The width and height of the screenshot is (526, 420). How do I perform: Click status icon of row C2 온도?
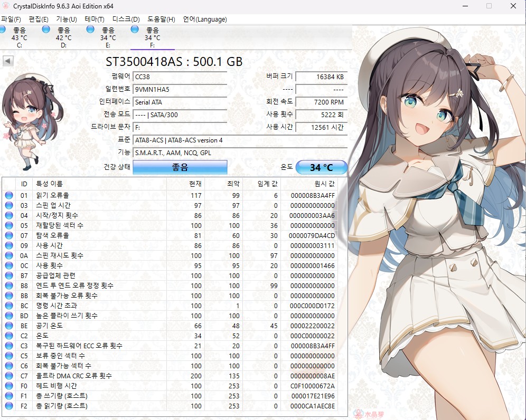coord(9,336)
